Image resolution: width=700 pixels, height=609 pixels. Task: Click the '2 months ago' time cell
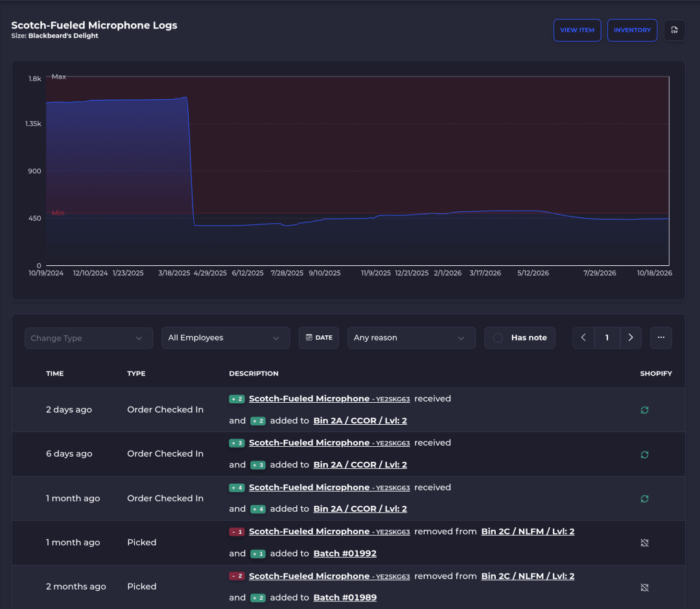click(x=76, y=587)
